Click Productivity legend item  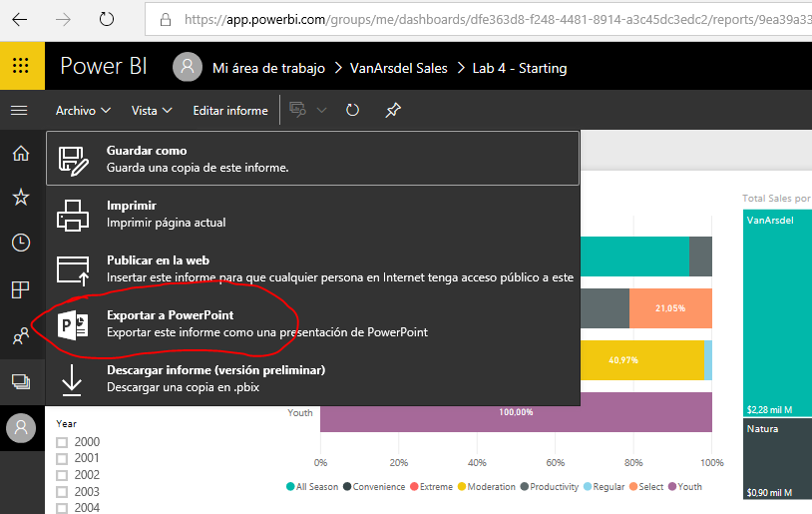pos(550,486)
